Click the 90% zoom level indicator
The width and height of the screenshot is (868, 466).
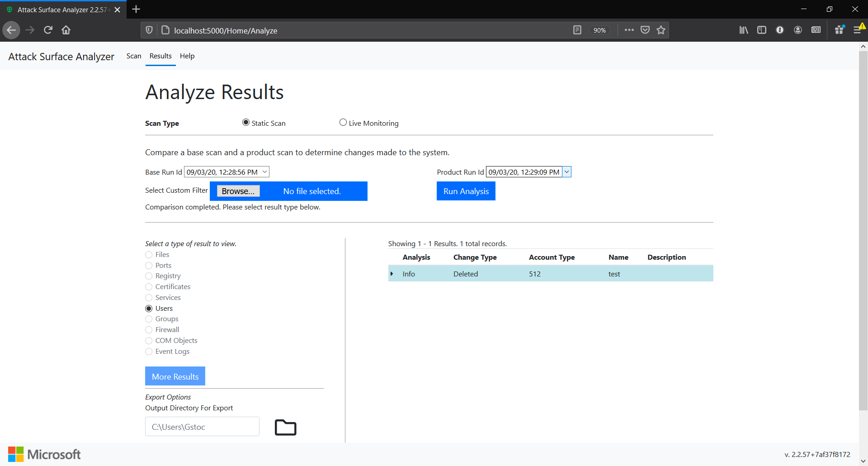click(599, 30)
